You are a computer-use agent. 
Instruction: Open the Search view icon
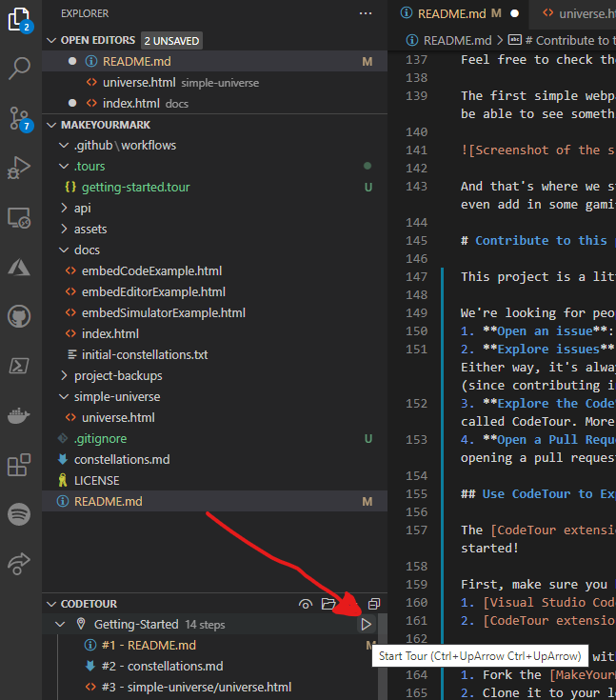(19, 69)
